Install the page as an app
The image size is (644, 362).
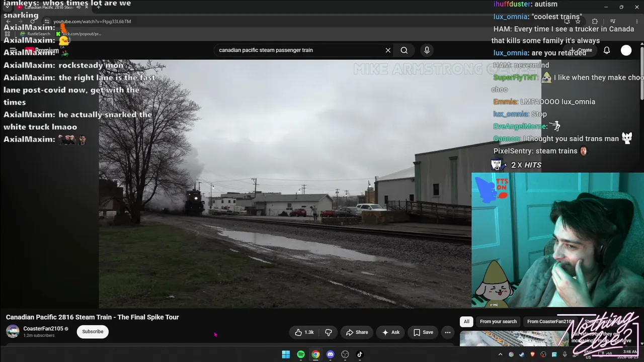[567, 22]
